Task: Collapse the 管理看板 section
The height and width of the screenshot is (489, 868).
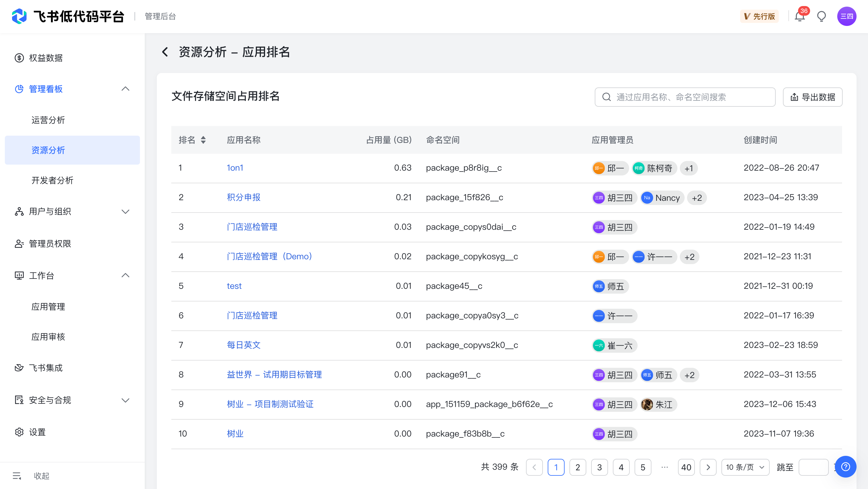Action: point(125,89)
